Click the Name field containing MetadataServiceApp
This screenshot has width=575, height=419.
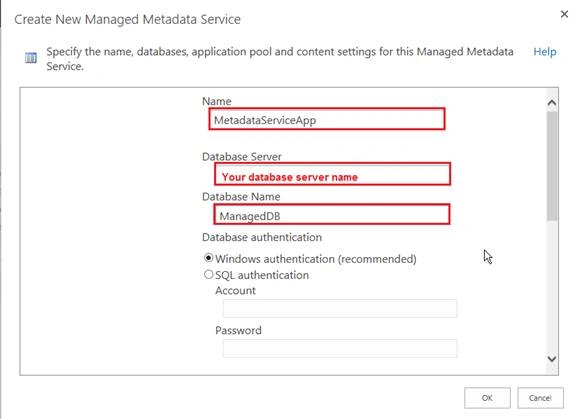coord(327,119)
